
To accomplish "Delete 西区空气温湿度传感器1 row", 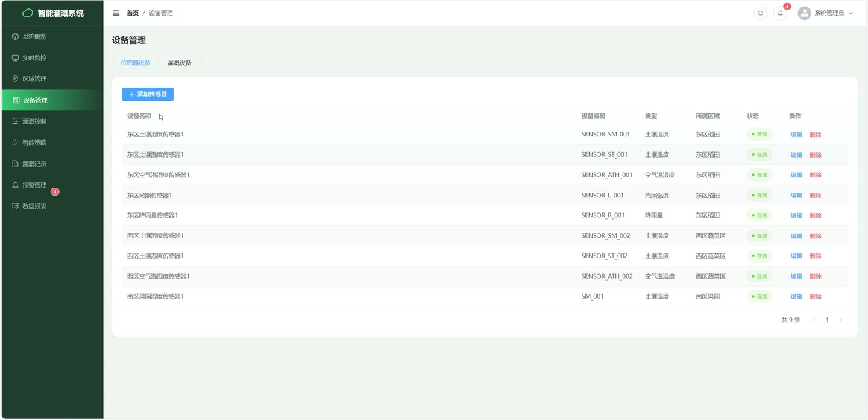I will [816, 276].
